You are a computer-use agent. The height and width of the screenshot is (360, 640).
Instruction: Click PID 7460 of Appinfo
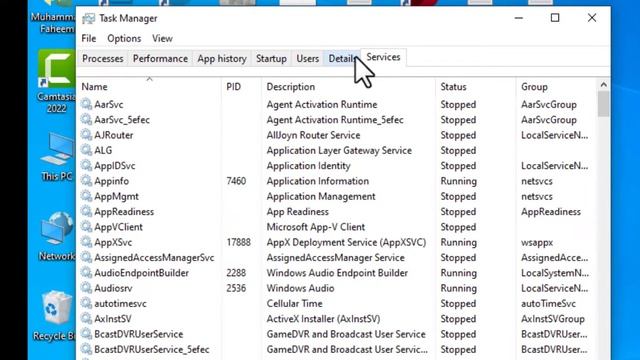pyautogui.click(x=236, y=181)
